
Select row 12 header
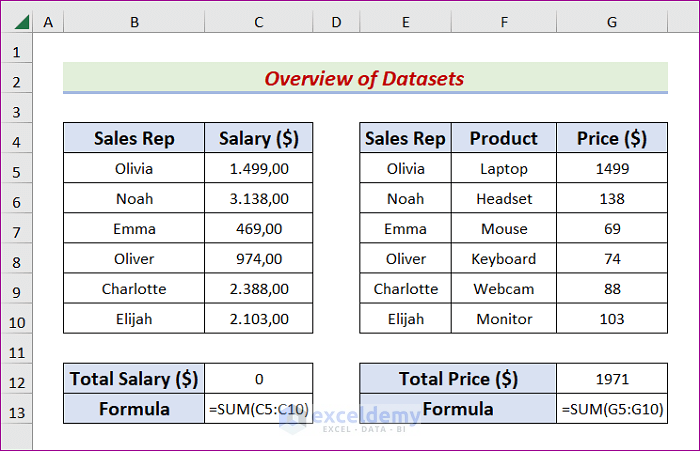pos(17,379)
